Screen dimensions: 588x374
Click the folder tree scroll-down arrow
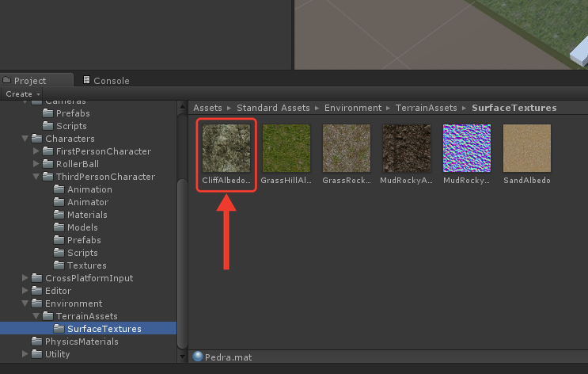click(x=182, y=357)
